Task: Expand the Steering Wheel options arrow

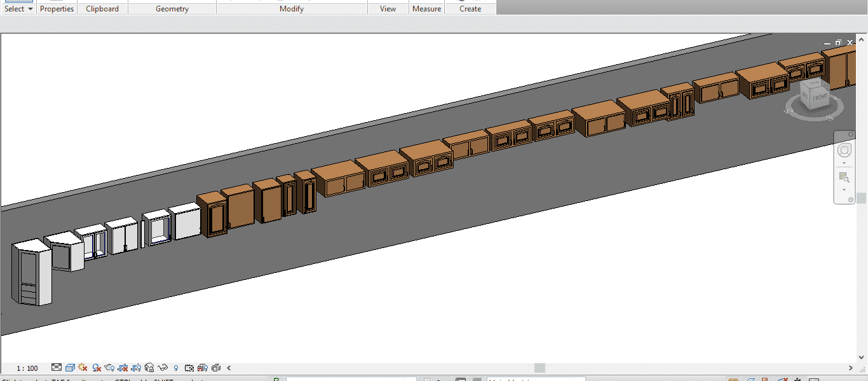Action: point(844,163)
